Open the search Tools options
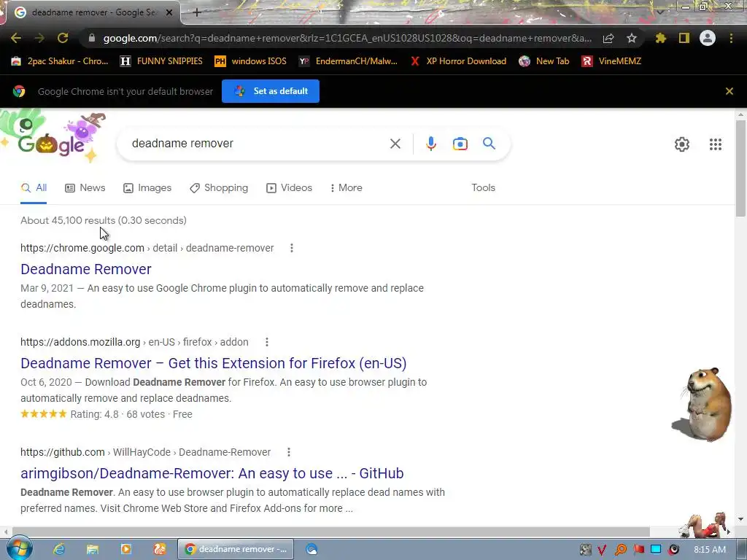Image resolution: width=747 pixels, height=560 pixels. coord(483,187)
